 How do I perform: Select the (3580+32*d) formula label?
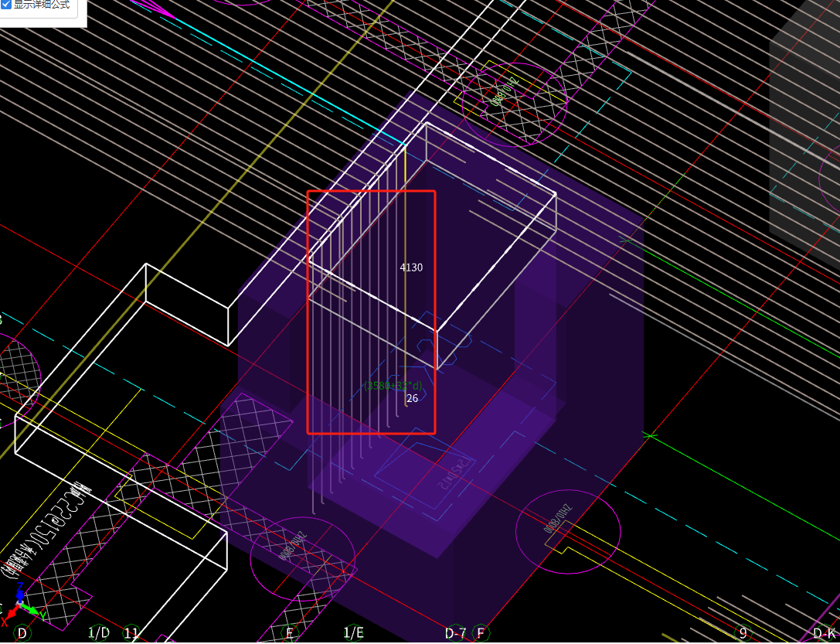393,385
